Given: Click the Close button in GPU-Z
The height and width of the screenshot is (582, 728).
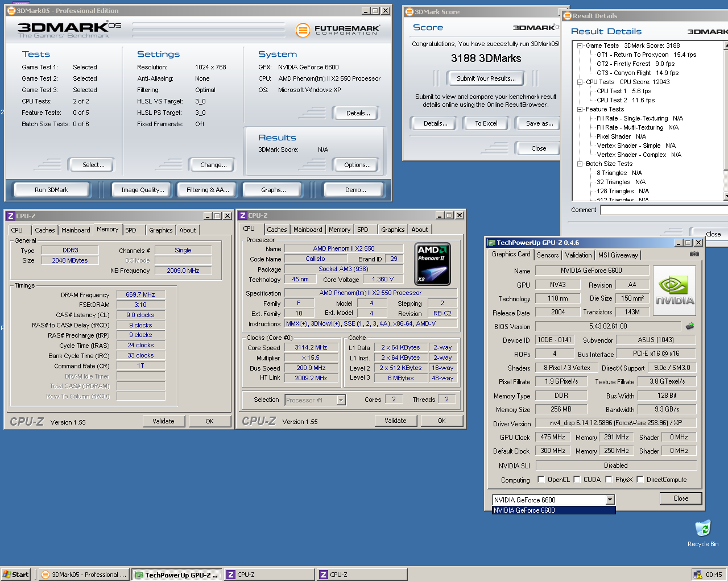Looking at the screenshot, I should (x=681, y=498).
